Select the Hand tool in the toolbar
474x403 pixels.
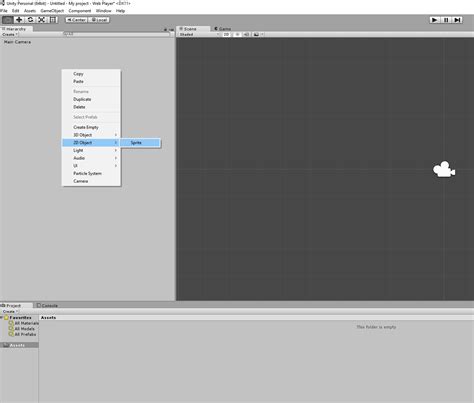pos(7,20)
